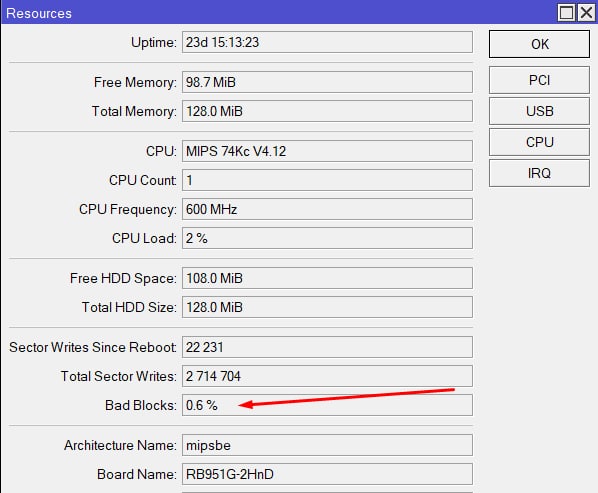Open the IRQ settings button

539,173
